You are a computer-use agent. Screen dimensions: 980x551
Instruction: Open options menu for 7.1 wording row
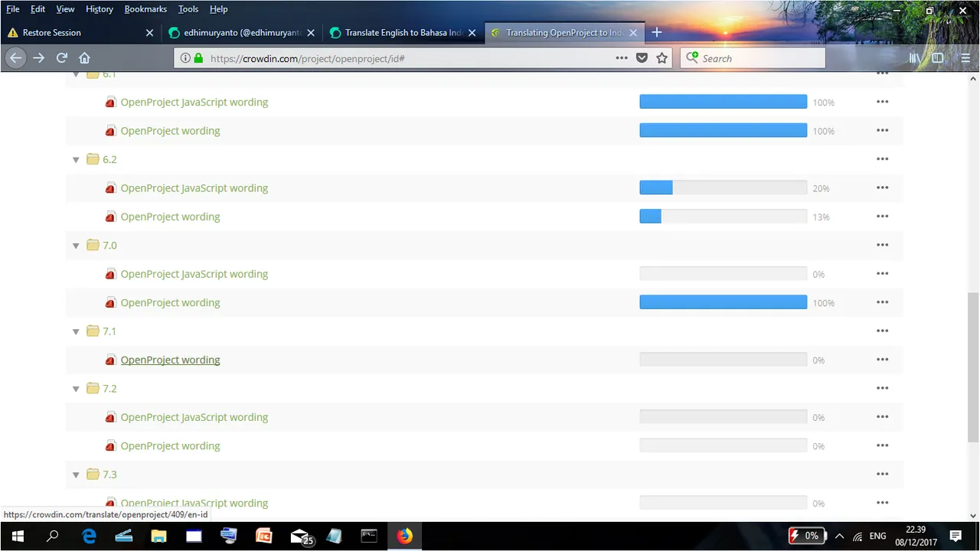coord(882,360)
